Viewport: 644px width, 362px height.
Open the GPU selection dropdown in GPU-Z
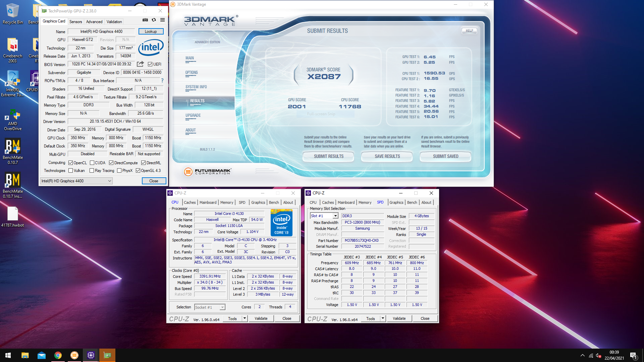click(x=76, y=181)
